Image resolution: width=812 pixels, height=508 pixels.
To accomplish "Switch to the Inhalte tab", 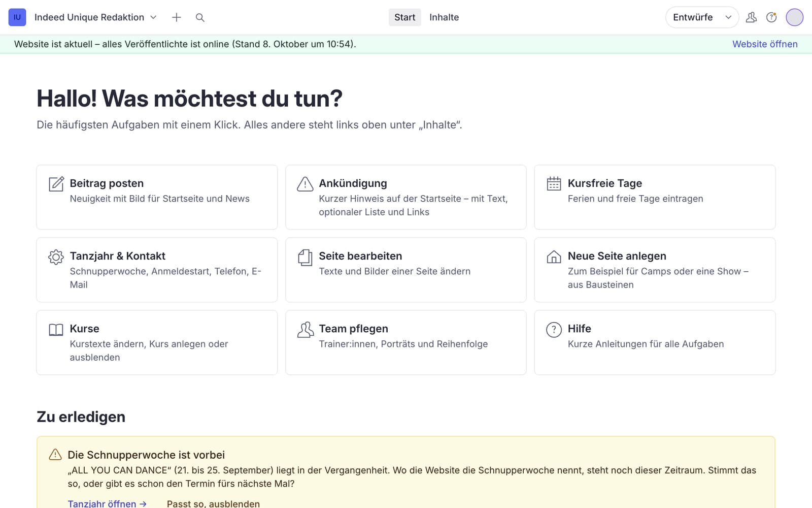I will click(x=444, y=17).
